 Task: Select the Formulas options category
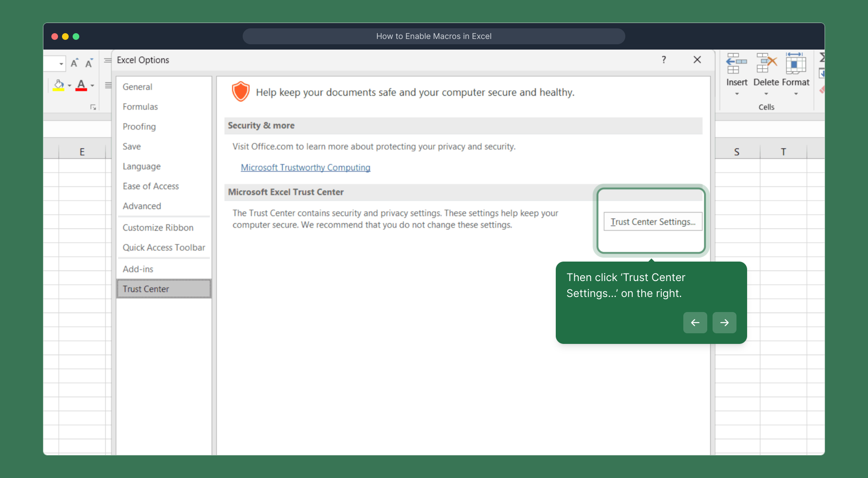point(140,107)
